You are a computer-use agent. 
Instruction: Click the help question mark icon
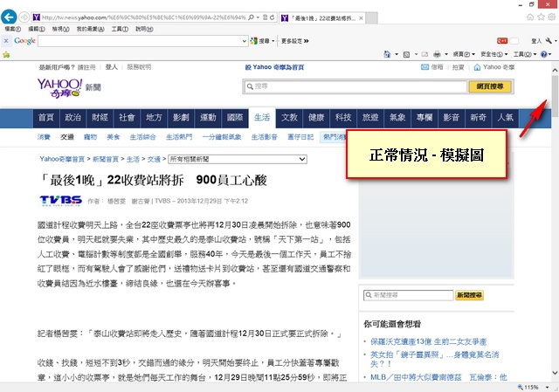click(543, 54)
